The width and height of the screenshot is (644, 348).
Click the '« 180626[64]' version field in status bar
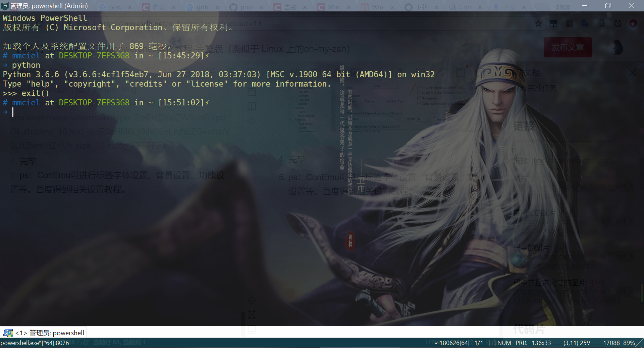(x=452, y=343)
